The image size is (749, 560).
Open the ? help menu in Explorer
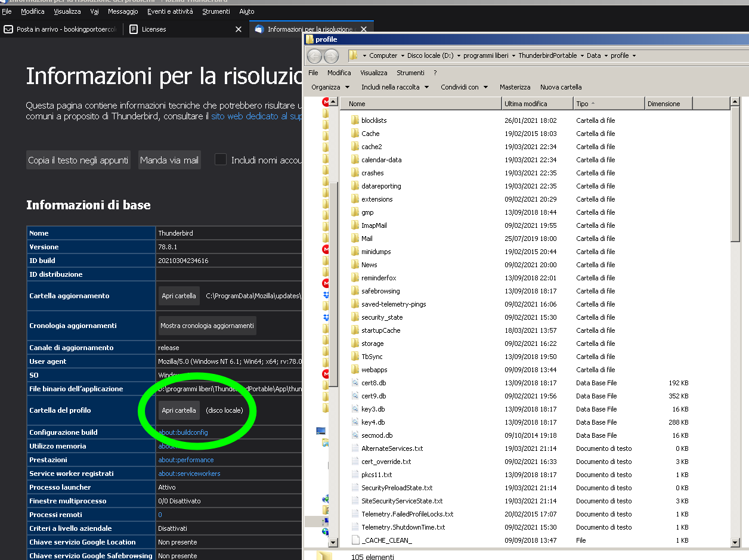click(435, 73)
